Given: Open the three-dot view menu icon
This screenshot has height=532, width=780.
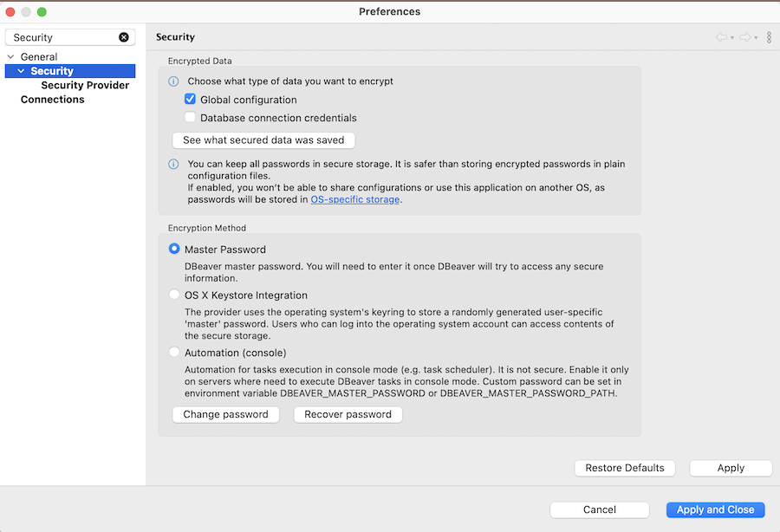Looking at the screenshot, I should 769,37.
